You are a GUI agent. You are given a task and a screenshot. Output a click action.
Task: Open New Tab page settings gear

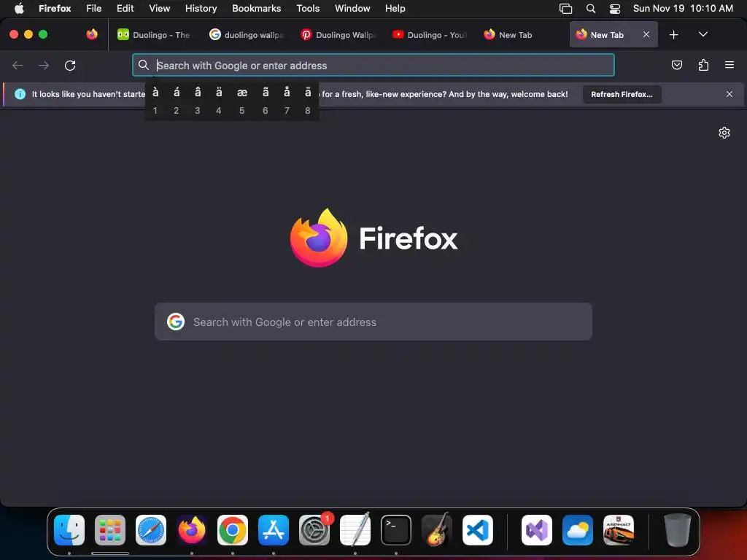click(724, 133)
